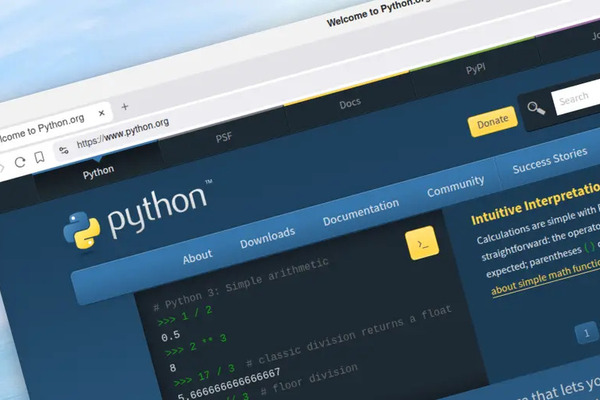Expand the Success Stories menu
The height and width of the screenshot is (400, 600).
click(549, 163)
